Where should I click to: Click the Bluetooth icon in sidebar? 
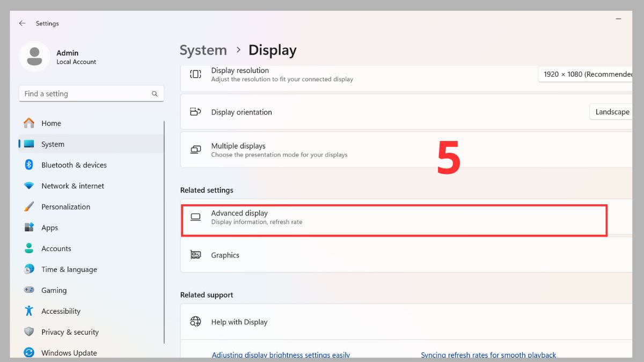pyautogui.click(x=29, y=165)
